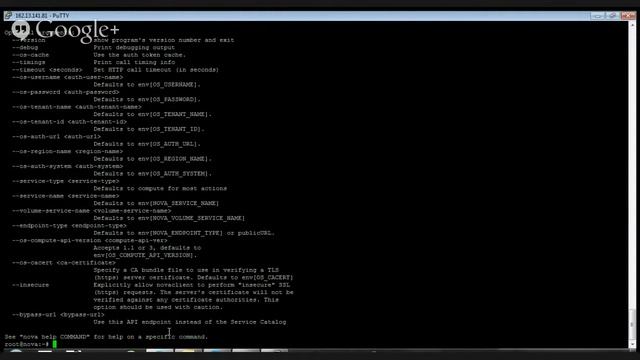640x360 pixels.
Task: Click "Defaults to env[OS_USERNAME]" text
Action: [147, 84]
